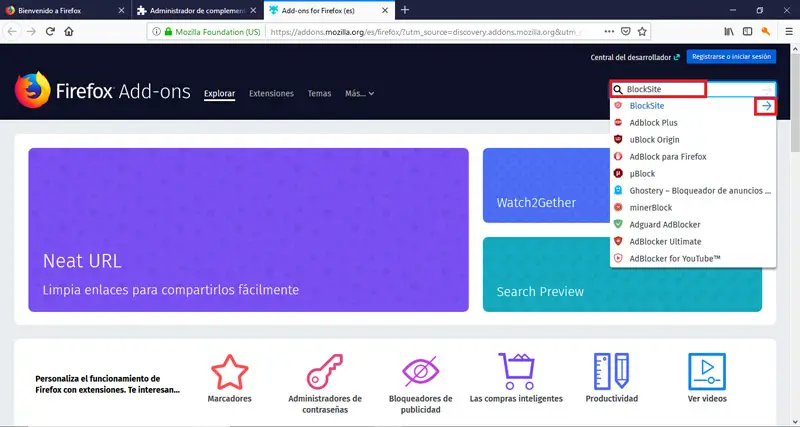Choose Adguard AdBlocker suggestion

693,224
